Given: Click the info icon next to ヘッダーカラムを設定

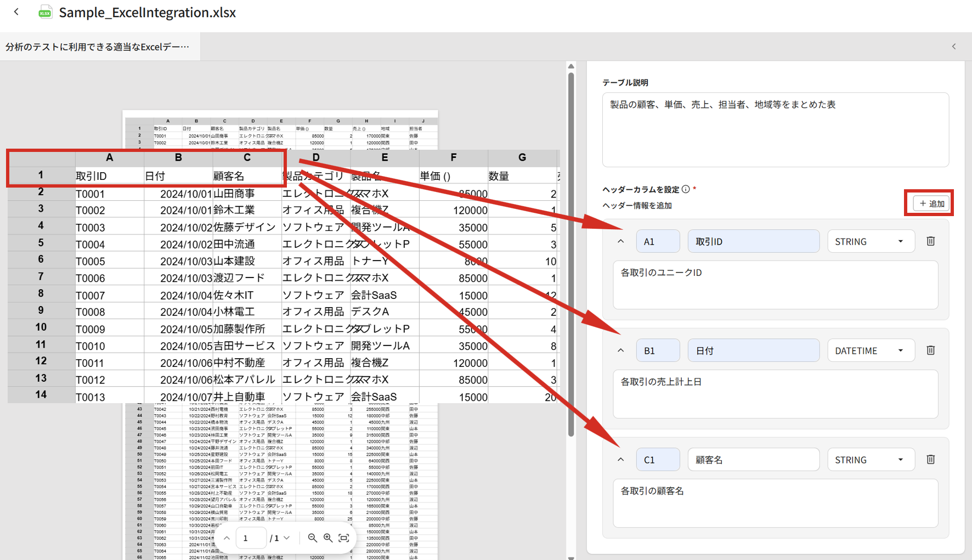Looking at the screenshot, I should (686, 189).
